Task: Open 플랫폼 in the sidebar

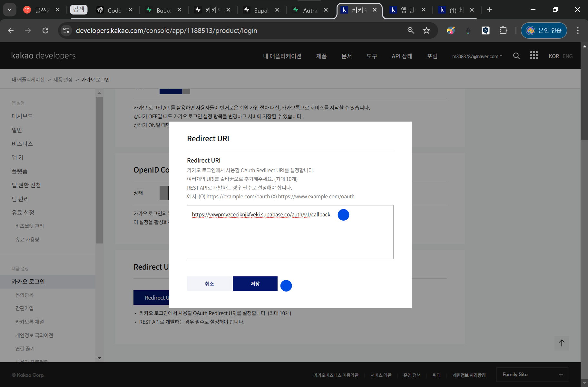Action: [x=20, y=171]
